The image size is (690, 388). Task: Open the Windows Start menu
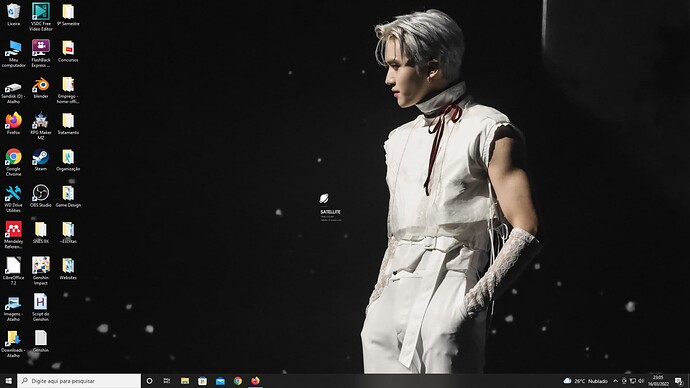(x=8, y=381)
